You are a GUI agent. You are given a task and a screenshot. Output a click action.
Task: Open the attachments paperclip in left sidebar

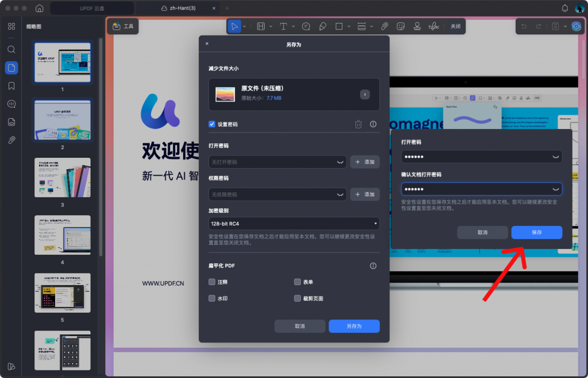11,140
